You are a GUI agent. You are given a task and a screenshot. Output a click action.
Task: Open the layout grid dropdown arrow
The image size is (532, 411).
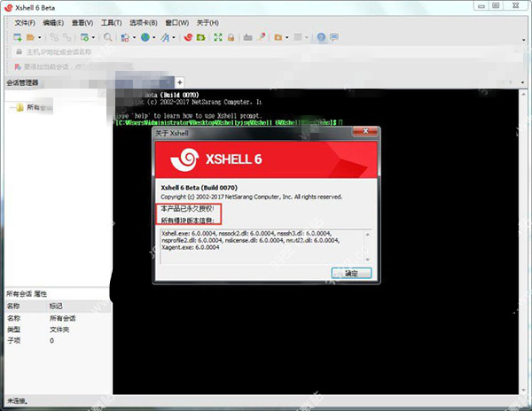point(307,37)
